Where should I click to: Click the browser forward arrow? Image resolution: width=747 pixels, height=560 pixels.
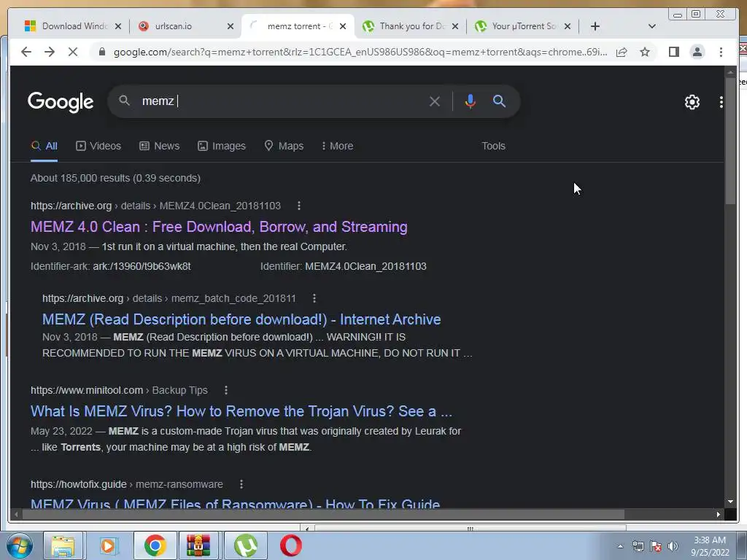point(50,52)
